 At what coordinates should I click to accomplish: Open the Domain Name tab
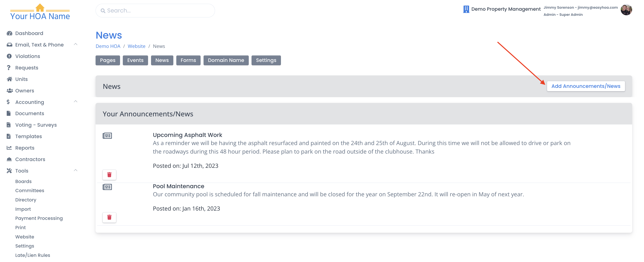(x=226, y=60)
